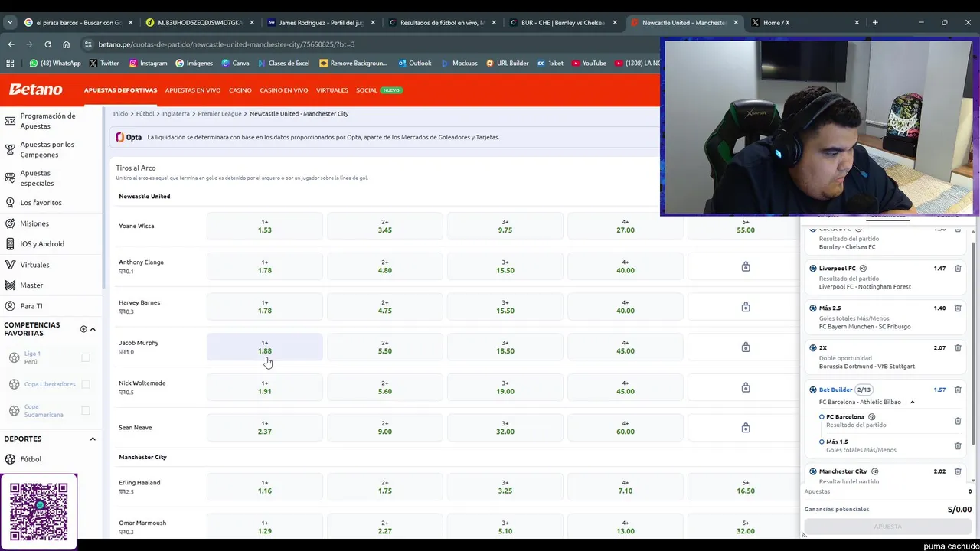Check the Copa Sudamericana favorite checkbox
The height and width of the screenshot is (551, 980).
[x=86, y=411]
